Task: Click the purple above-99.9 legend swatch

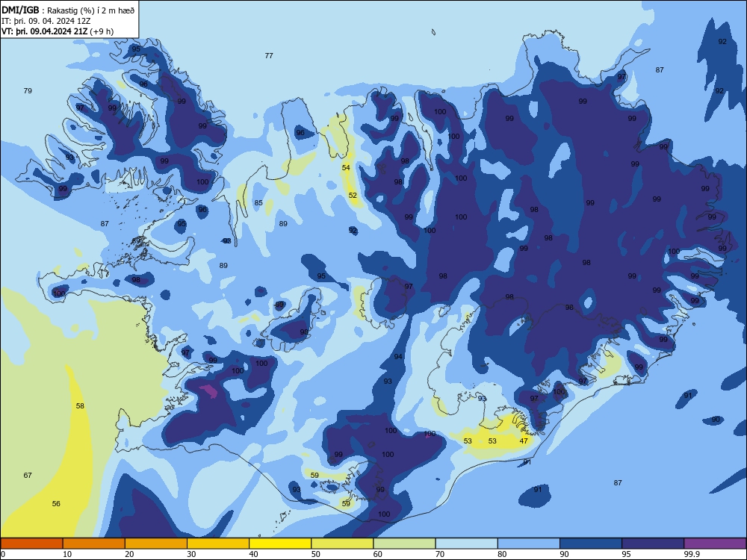Action: click(715, 544)
